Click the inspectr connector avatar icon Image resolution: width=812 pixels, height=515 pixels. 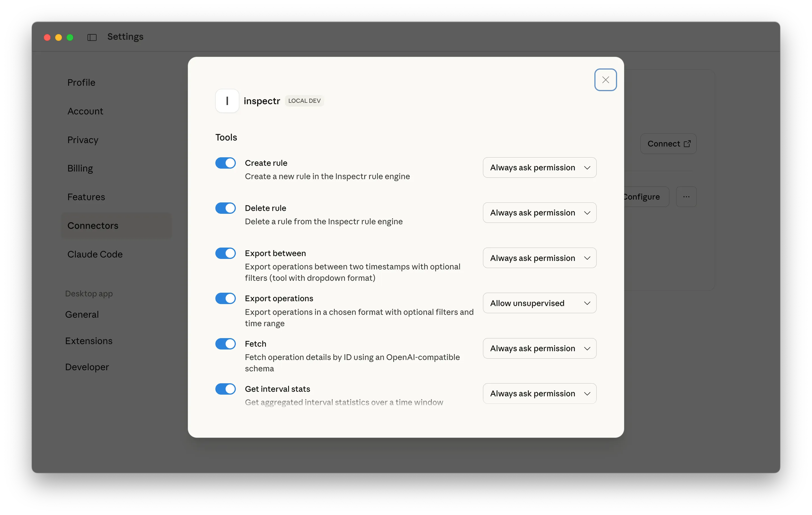pos(227,101)
